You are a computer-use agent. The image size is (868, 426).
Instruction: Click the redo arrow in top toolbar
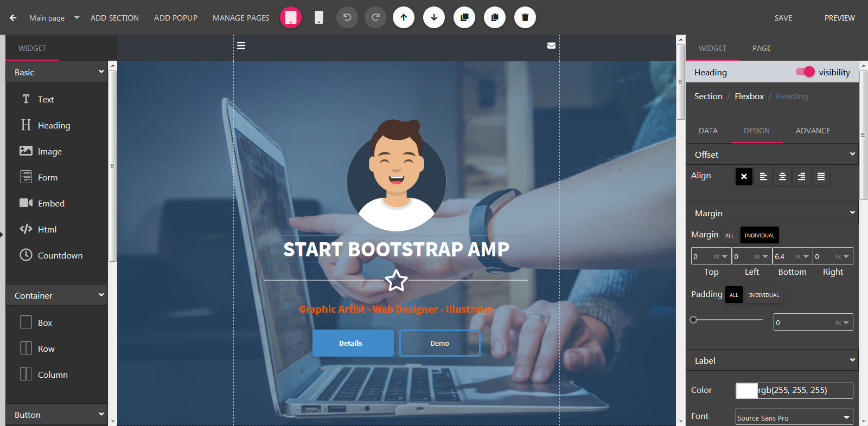tap(375, 17)
